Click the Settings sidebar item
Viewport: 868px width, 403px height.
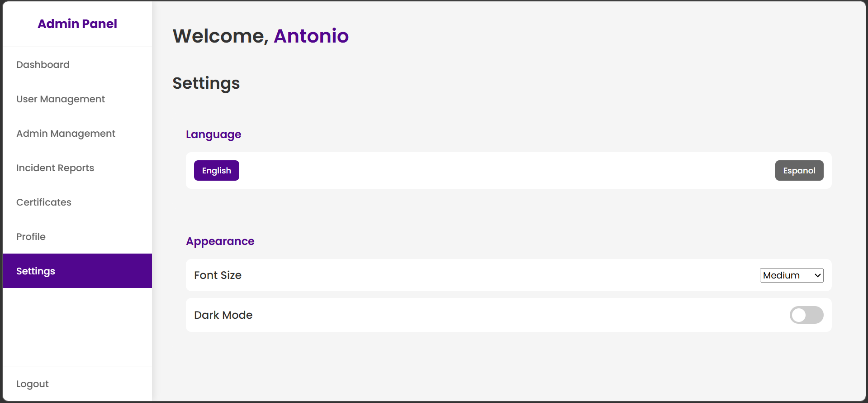[x=36, y=271]
